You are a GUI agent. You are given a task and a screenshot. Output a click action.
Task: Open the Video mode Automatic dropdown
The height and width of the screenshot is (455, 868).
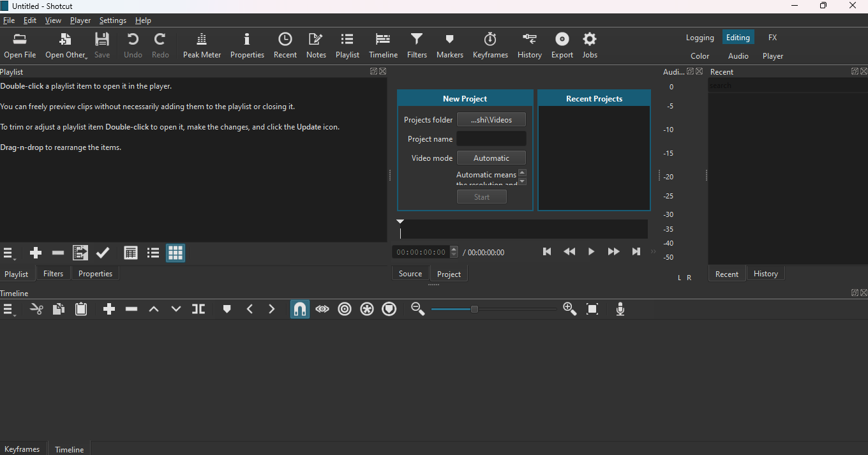coord(491,158)
